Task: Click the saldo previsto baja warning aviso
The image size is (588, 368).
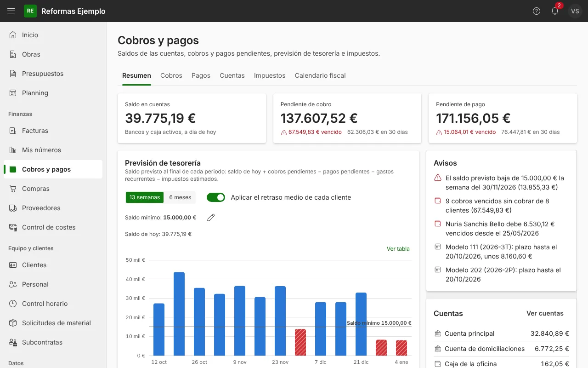Action: (x=501, y=183)
